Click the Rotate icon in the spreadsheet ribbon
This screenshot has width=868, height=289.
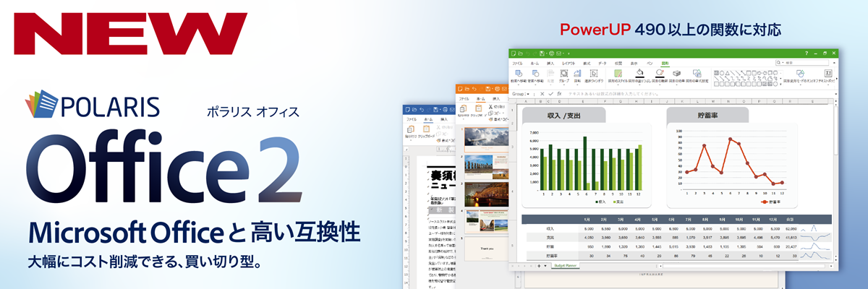(x=577, y=73)
